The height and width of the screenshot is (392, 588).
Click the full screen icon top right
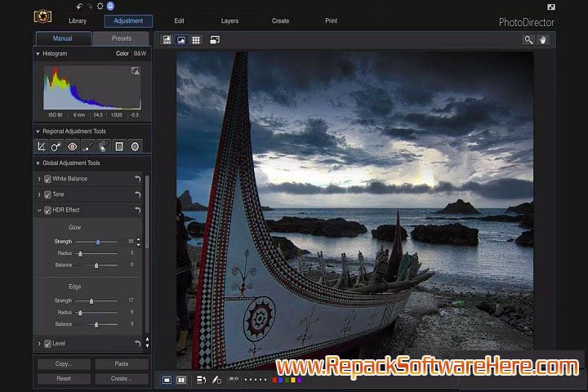pyautogui.click(x=551, y=7)
